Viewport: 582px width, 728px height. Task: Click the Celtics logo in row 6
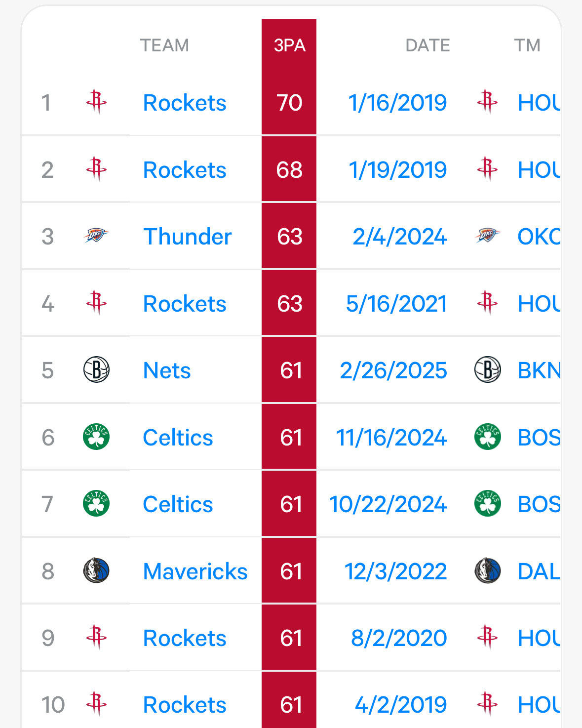96,437
